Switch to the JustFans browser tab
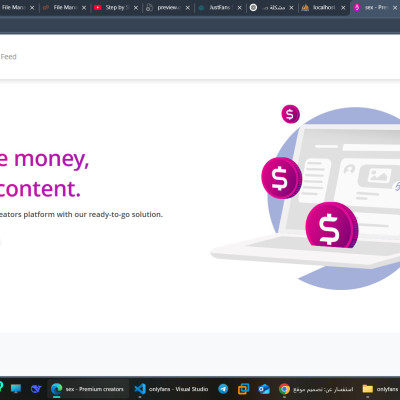This screenshot has width=400, height=400. point(216,7)
